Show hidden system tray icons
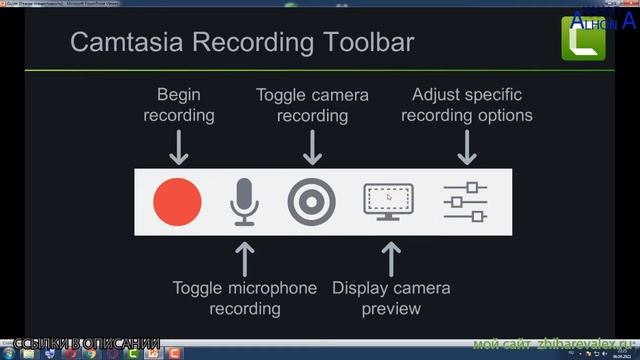The image size is (640, 360). [580, 354]
